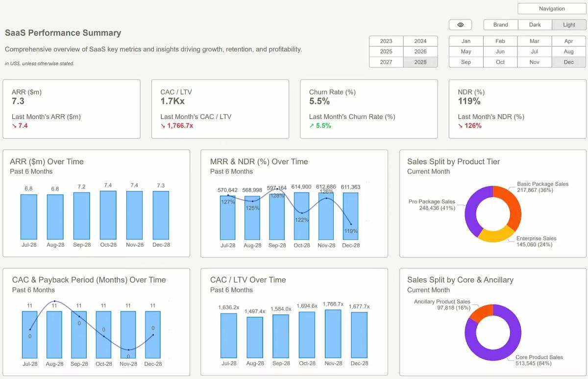Screen dimensions: 588x379
Task: Click the ARR value 7.3
Action: pos(18,101)
